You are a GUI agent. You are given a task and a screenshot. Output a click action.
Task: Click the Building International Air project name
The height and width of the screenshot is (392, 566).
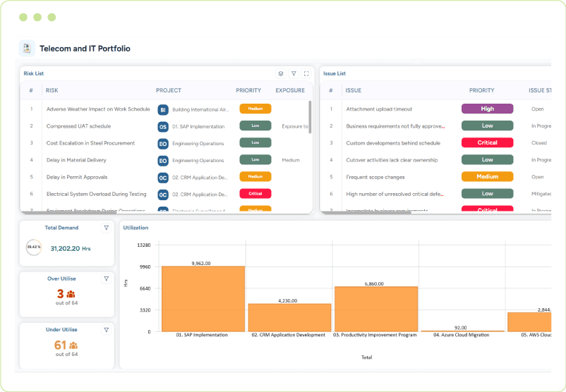pos(200,109)
